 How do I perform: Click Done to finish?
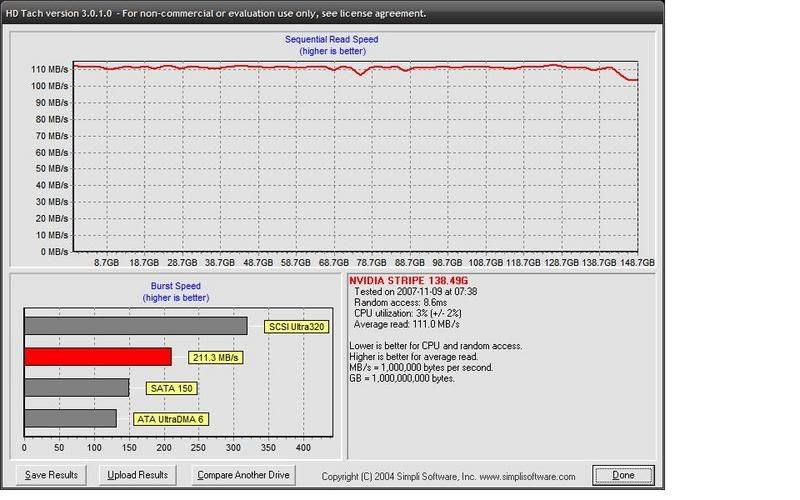coord(622,474)
